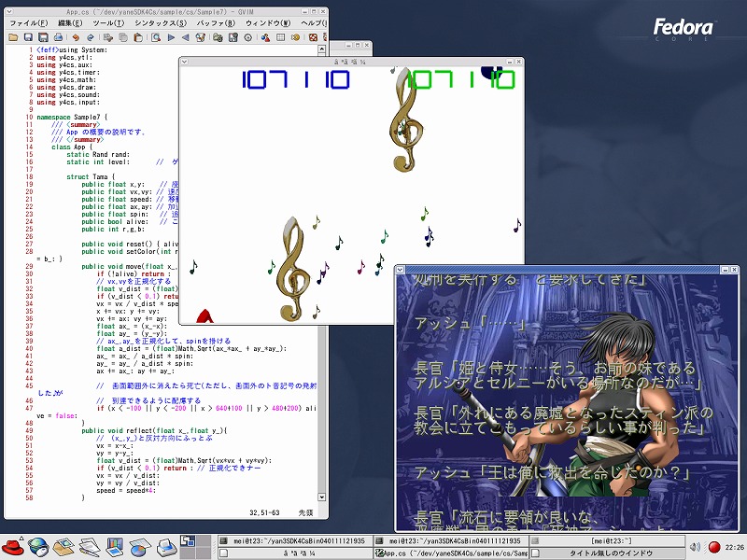747x560 pixels.
Task: Launch the web browser globe icon in panel
Action: pos(37,546)
